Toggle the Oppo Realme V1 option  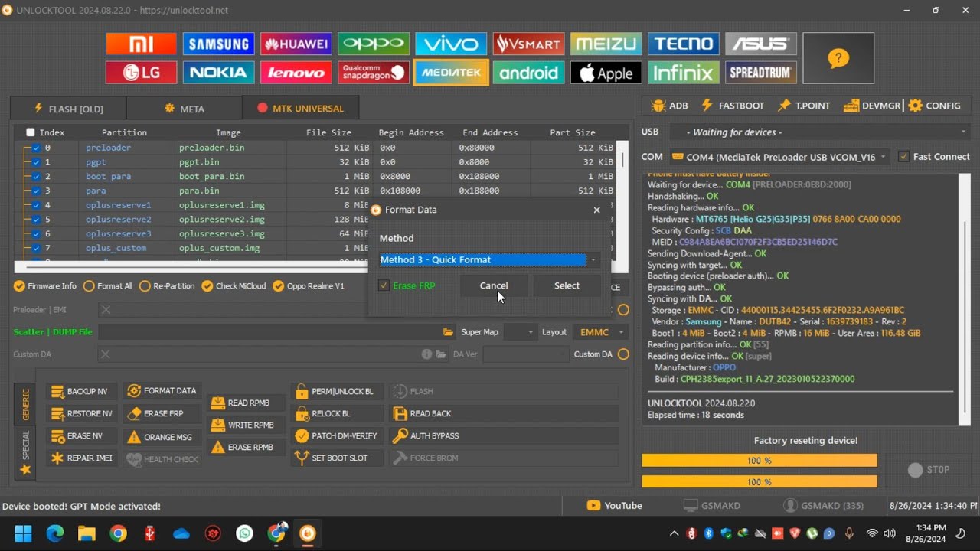click(x=309, y=286)
